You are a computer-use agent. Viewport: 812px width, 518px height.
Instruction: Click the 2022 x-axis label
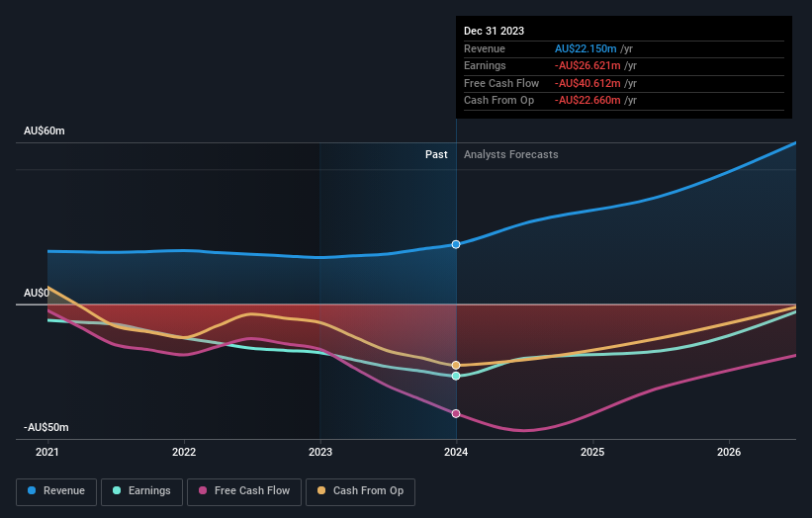(184, 453)
